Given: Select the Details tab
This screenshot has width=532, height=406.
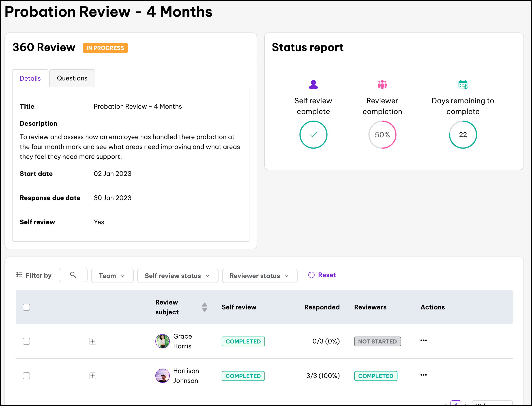Looking at the screenshot, I should 30,78.
